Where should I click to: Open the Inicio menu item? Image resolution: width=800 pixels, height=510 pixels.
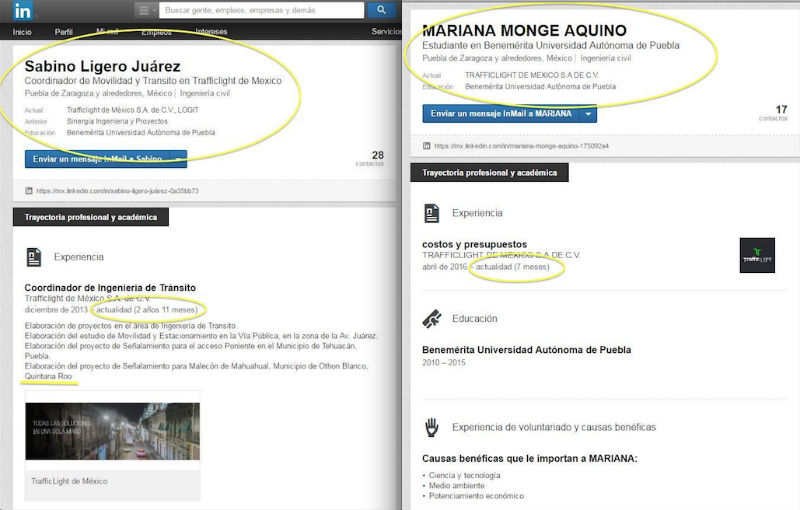(22, 32)
